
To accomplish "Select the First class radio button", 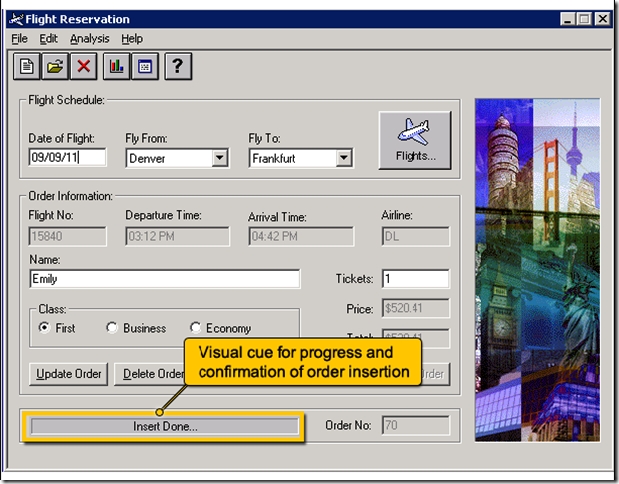I will click(x=44, y=328).
